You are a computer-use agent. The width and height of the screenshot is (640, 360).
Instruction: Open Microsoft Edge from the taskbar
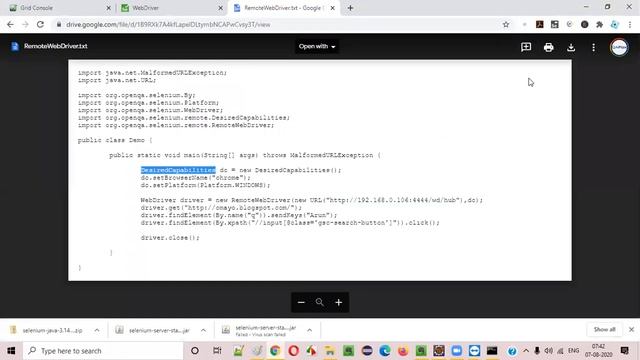384,351
